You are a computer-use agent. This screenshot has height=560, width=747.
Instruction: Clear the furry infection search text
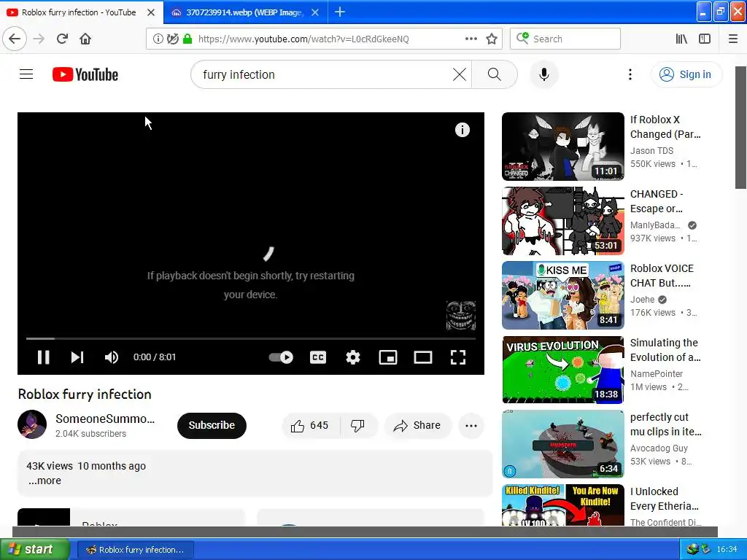coord(460,74)
